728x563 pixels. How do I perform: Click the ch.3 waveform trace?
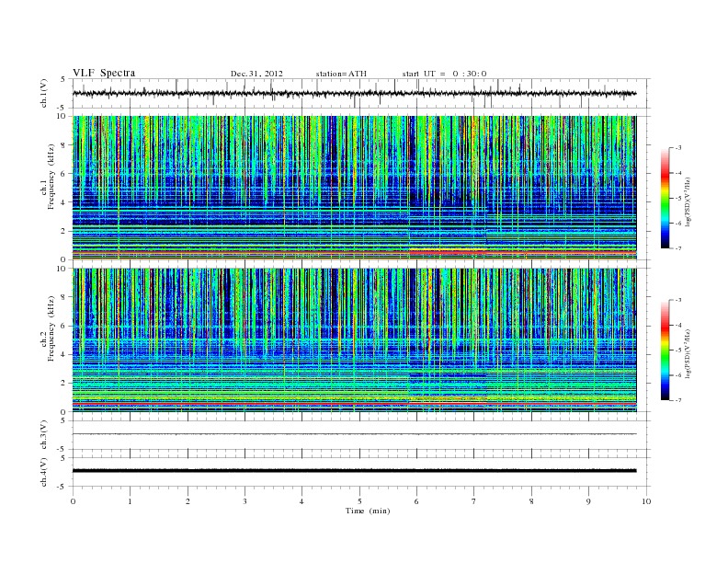pos(354,434)
